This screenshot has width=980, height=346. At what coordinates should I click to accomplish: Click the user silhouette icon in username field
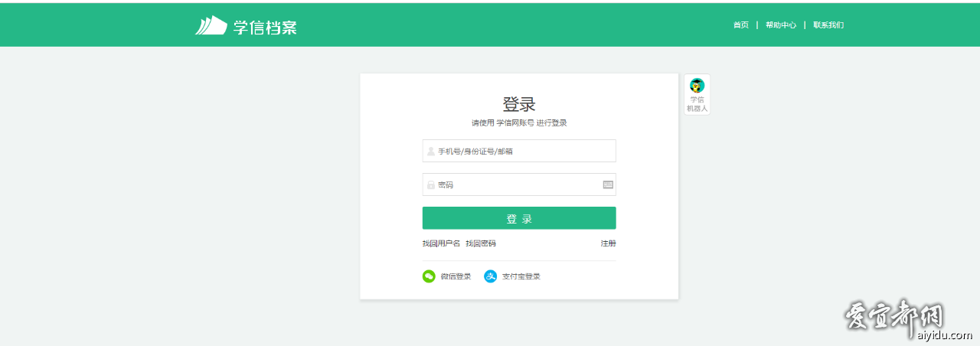click(x=430, y=152)
